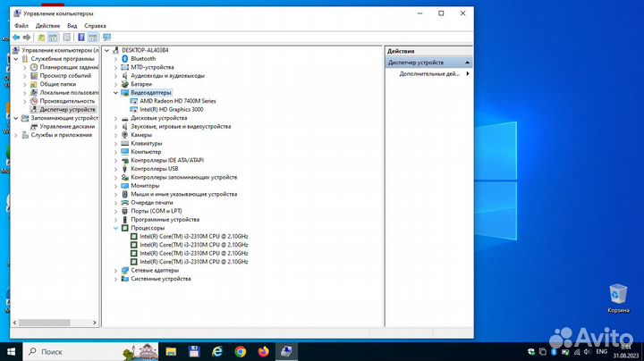Open the Файл menu

coord(21,25)
